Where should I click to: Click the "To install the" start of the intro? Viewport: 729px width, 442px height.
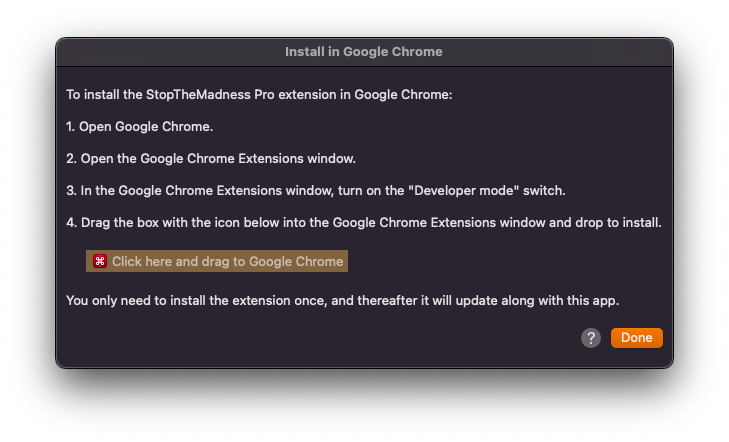pyautogui.click(x=104, y=94)
